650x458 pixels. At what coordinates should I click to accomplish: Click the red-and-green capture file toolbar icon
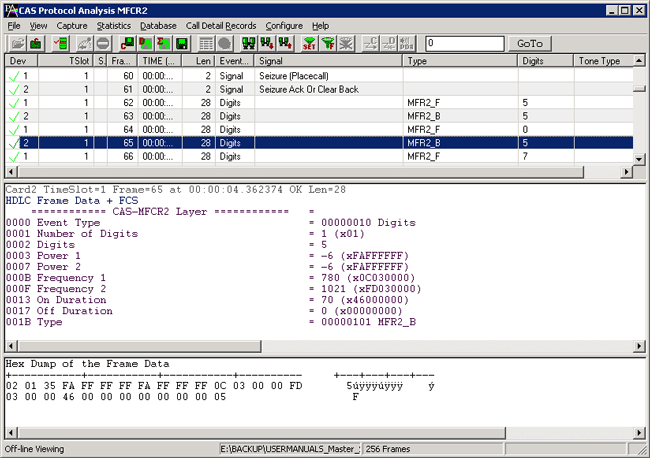(x=36, y=44)
